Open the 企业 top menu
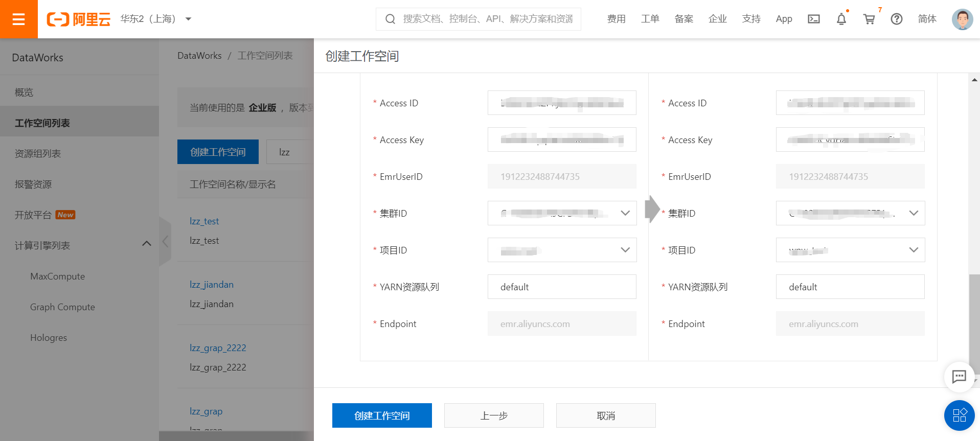This screenshot has width=980, height=441. pos(717,19)
